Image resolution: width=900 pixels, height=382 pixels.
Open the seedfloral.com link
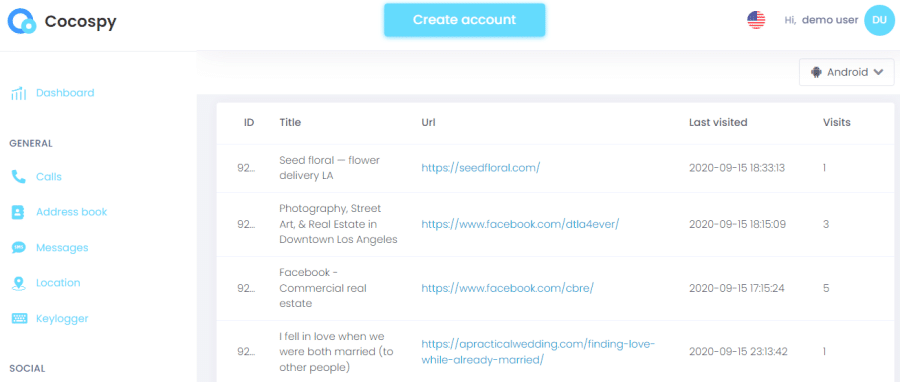(481, 168)
